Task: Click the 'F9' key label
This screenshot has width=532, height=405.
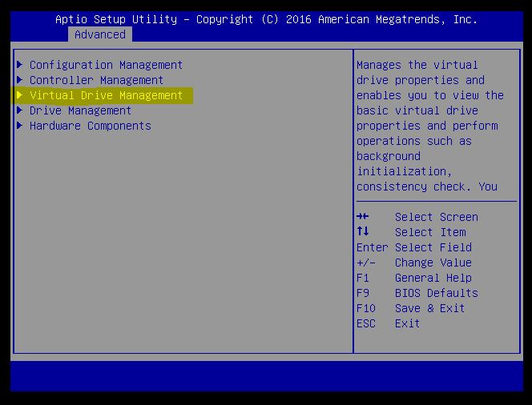Action: click(x=363, y=293)
